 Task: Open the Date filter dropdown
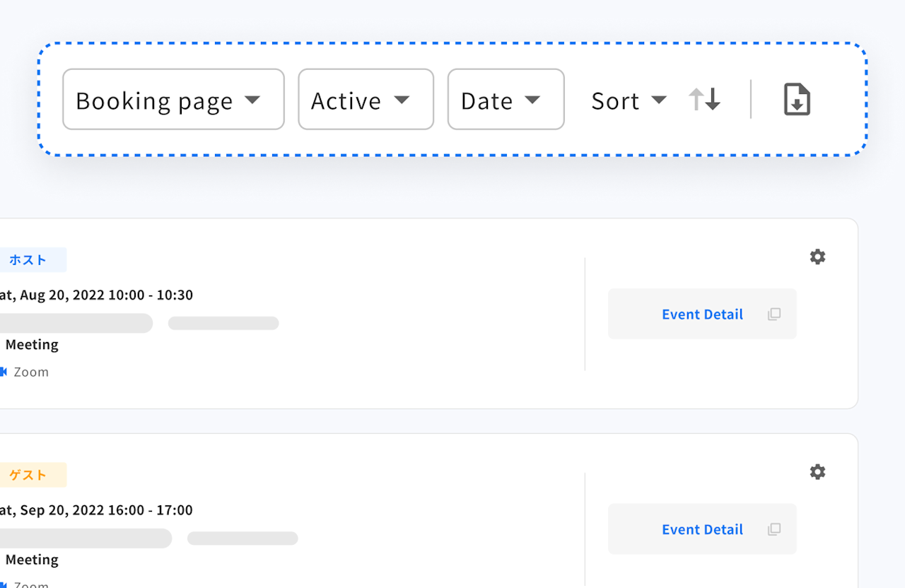tap(506, 100)
